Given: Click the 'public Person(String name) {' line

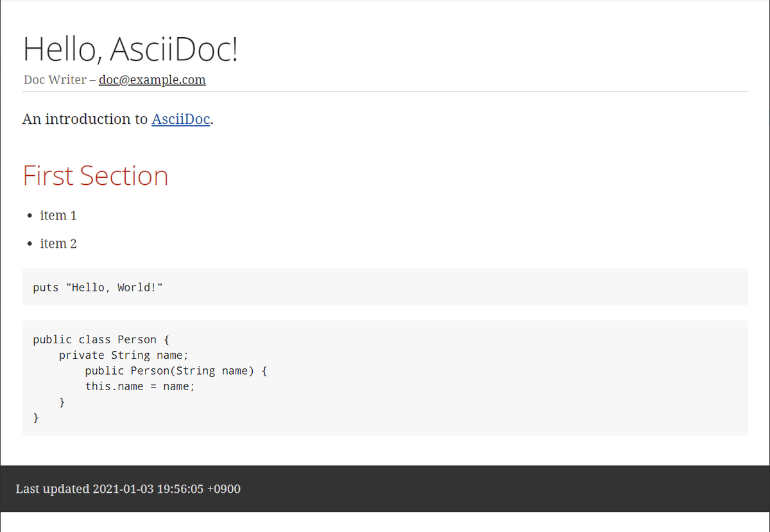Looking at the screenshot, I should [176, 371].
